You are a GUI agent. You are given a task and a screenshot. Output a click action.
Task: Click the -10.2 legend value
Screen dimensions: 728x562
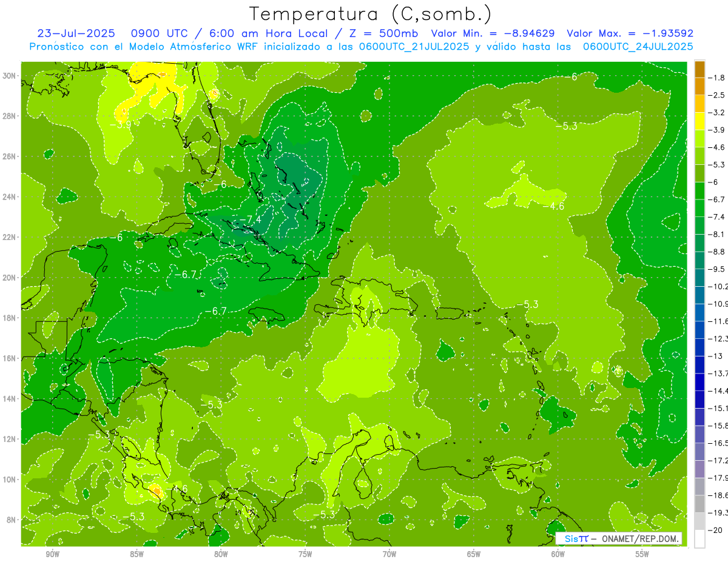tap(718, 286)
